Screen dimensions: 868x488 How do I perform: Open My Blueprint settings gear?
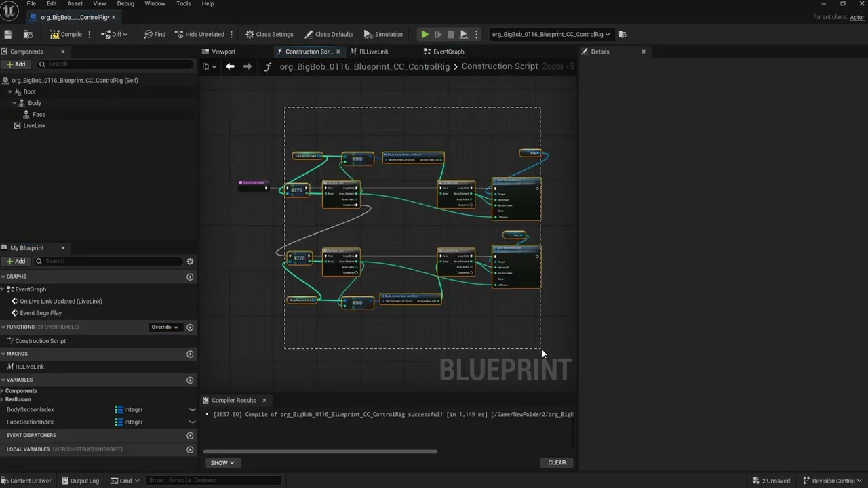coord(190,261)
